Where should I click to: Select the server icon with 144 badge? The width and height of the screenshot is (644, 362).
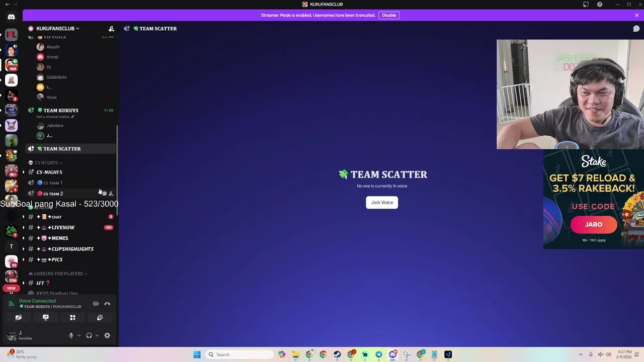[x=11, y=65]
